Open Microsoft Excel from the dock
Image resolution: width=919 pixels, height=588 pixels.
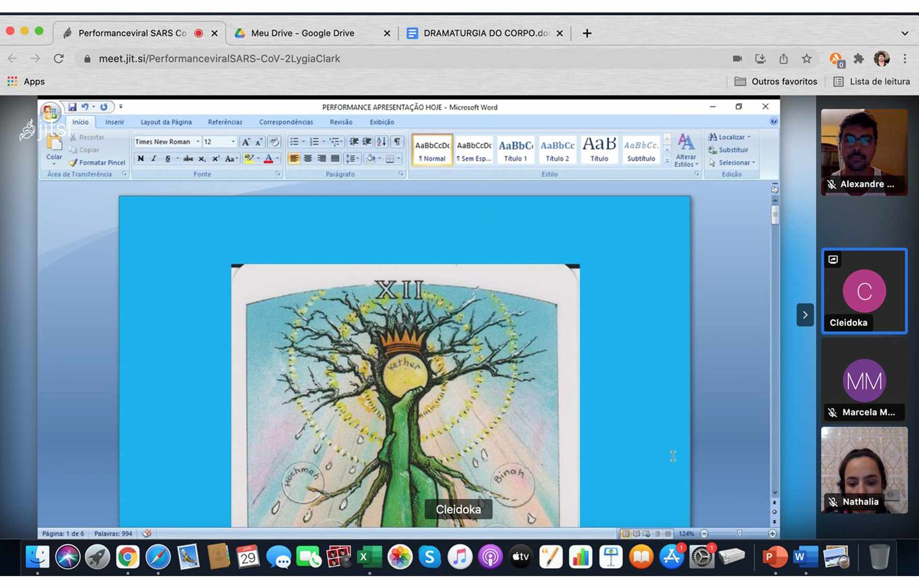pyautogui.click(x=369, y=557)
